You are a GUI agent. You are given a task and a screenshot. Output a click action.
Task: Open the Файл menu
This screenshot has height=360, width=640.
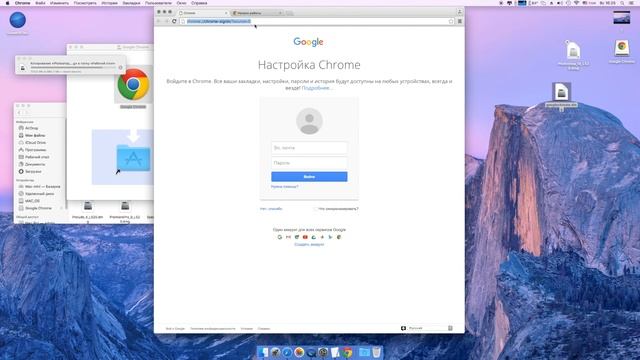[40, 3]
